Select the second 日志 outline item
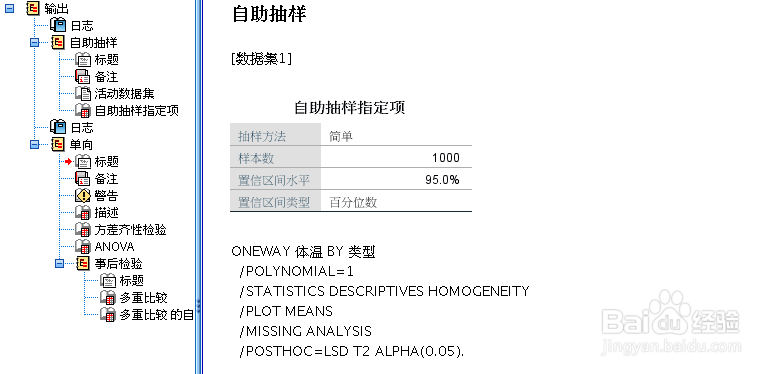784x374 pixels. pos(82,128)
